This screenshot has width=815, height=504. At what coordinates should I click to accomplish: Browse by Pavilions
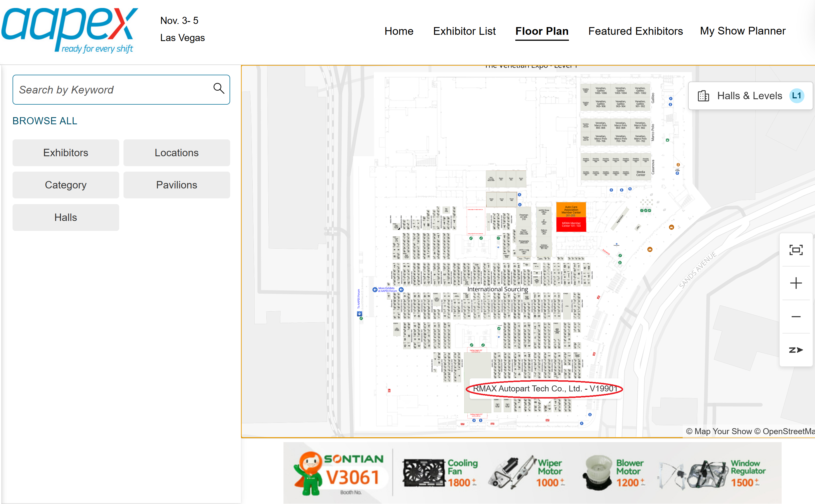point(177,185)
